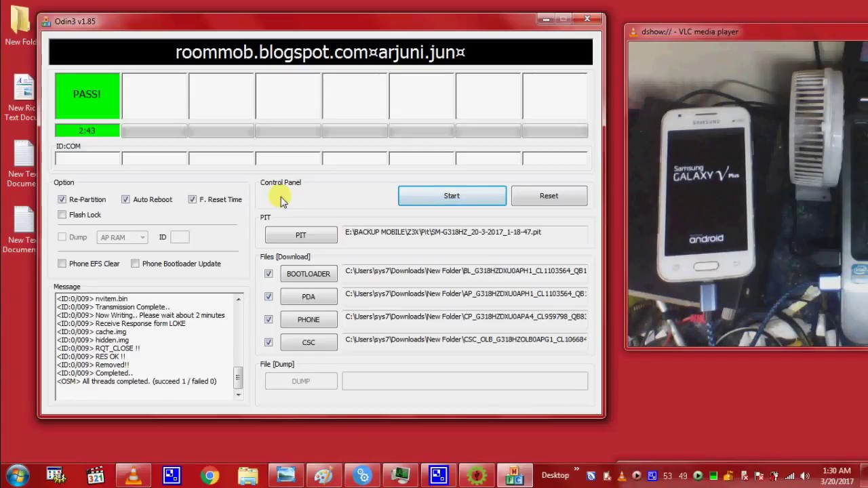Open the green gear taskbar app
This screenshot has width=868, height=488.
[x=477, y=476]
